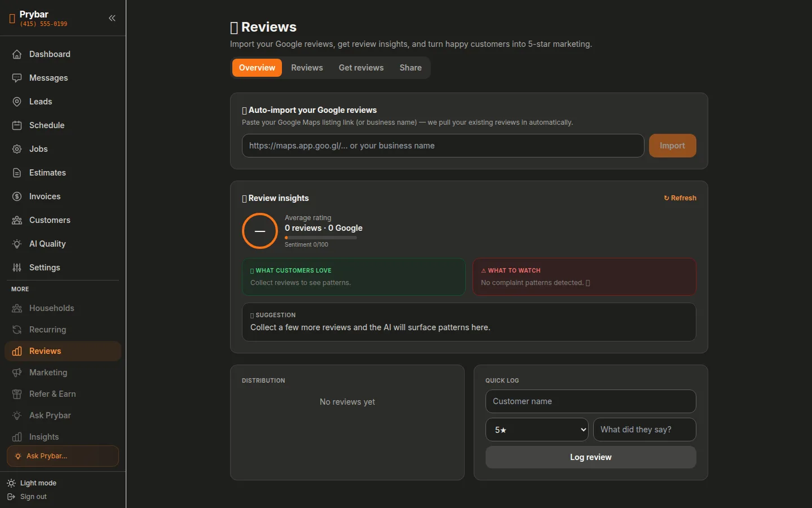Click the Customers people icon

17,220
